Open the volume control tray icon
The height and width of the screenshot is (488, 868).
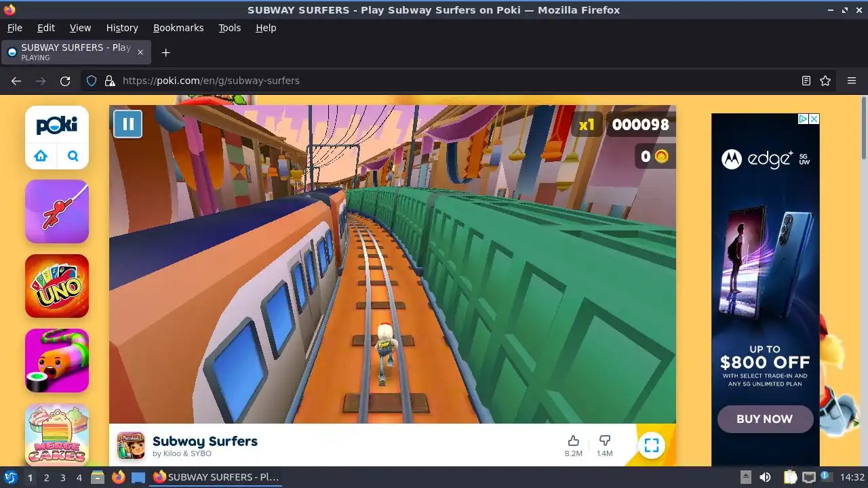[x=765, y=477]
